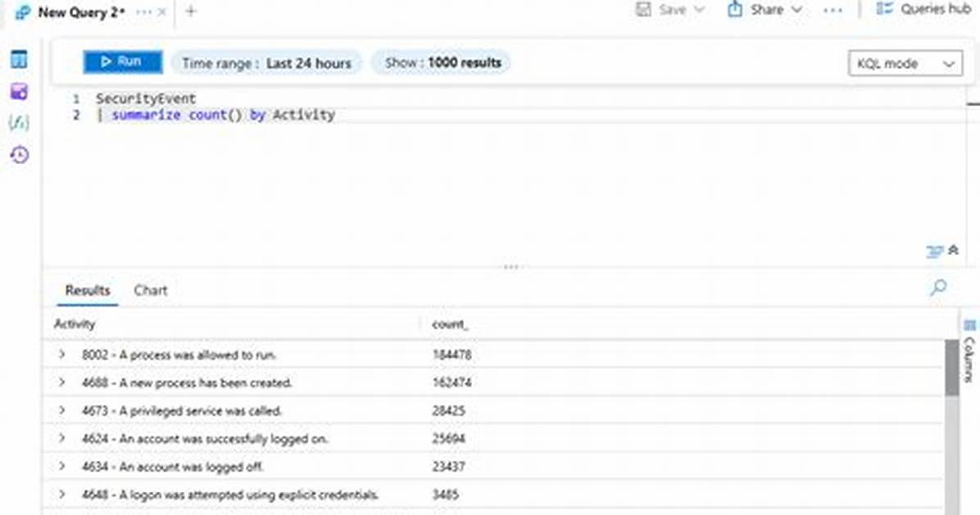Expand the 8002 process allowed row
The height and width of the screenshot is (515, 980).
click(62, 354)
